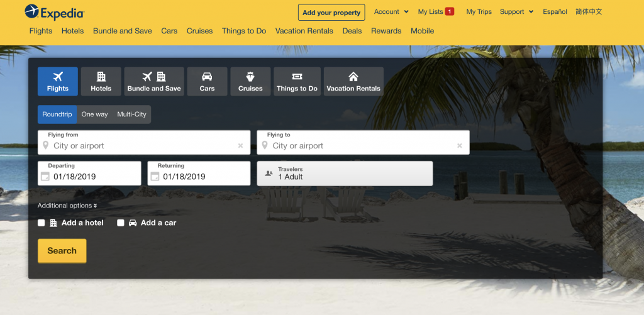Click Add your property button
This screenshot has width=644, height=315.
coord(331,13)
